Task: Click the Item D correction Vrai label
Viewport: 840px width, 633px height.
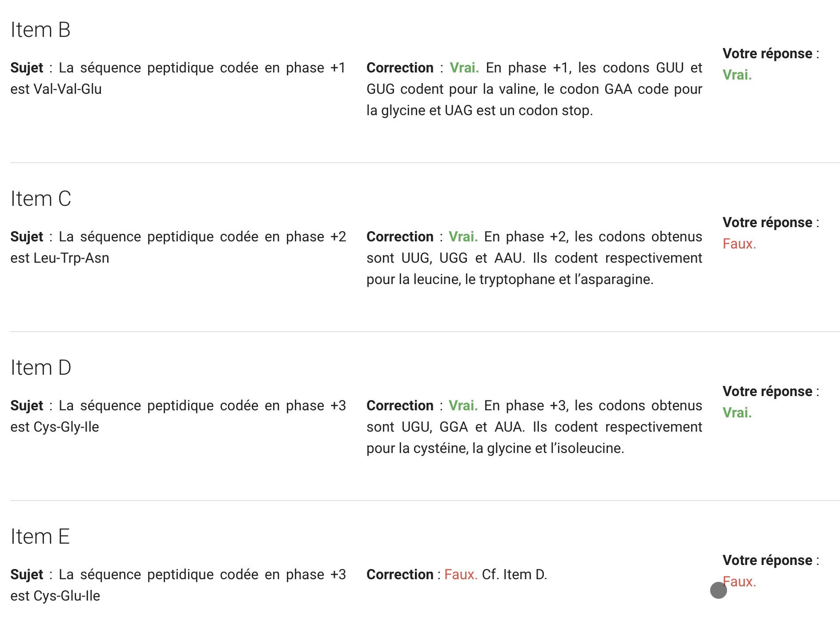Action: click(463, 405)
